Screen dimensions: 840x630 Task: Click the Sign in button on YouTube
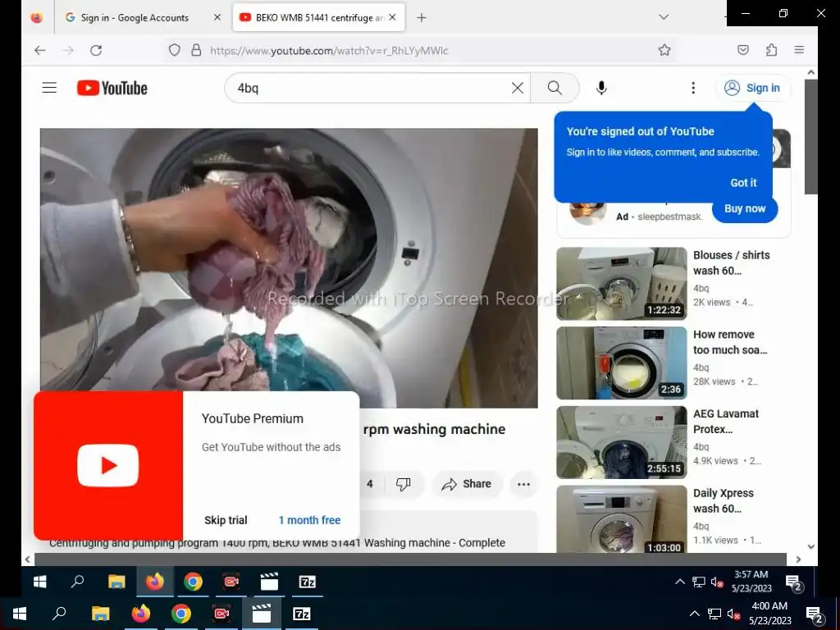753,88
